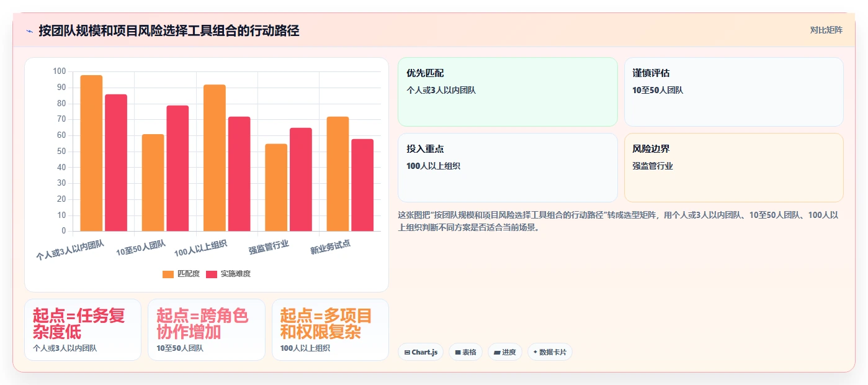Viewport: 868px width, 385px height.
Task: Click the panel title 按团队规模和项目风险选择工具组合的行动路径
Action: tap(169, 30)
